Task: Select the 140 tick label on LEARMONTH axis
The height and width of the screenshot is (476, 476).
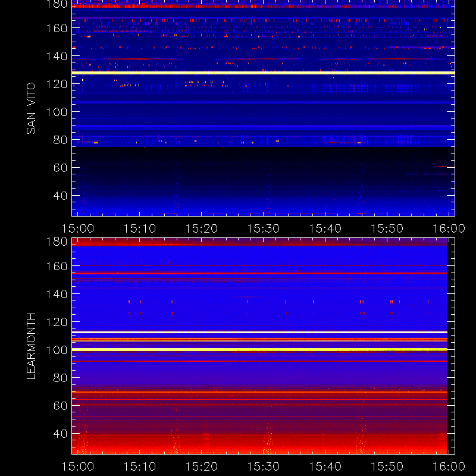Action: point(57,294)
